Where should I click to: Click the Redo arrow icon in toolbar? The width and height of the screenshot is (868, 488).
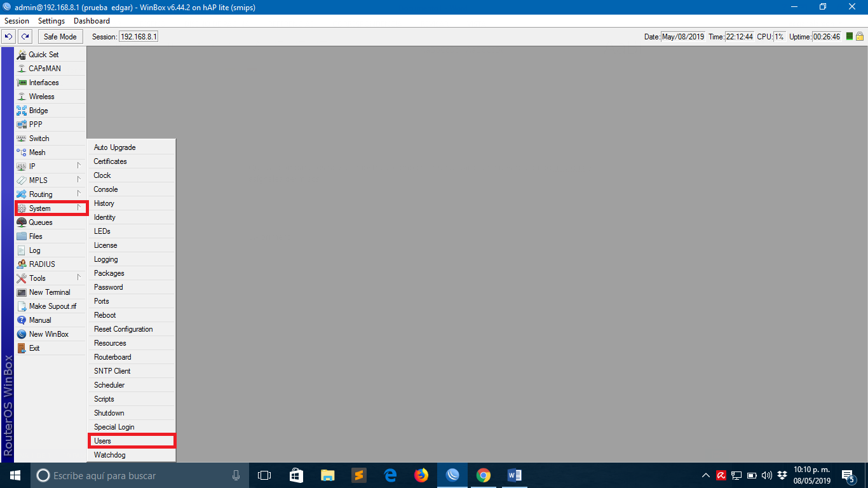[x=25, y=37]
